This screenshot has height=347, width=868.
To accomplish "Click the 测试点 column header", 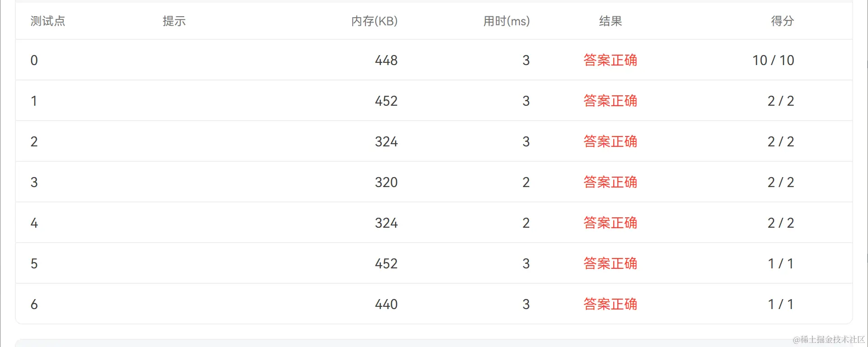I will coord(48,21).
